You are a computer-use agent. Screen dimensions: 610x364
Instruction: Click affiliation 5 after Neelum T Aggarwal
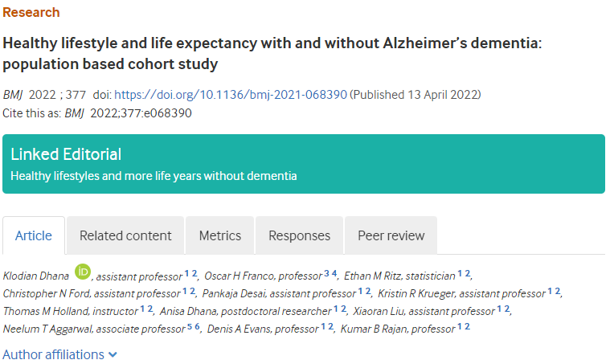[190, 327]
